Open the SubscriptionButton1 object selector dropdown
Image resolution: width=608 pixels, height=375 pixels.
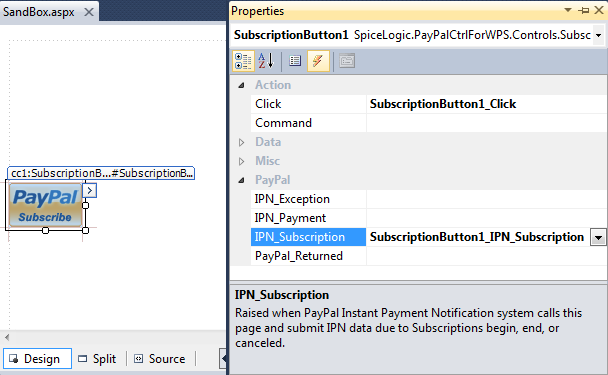[x=599, y=35]
